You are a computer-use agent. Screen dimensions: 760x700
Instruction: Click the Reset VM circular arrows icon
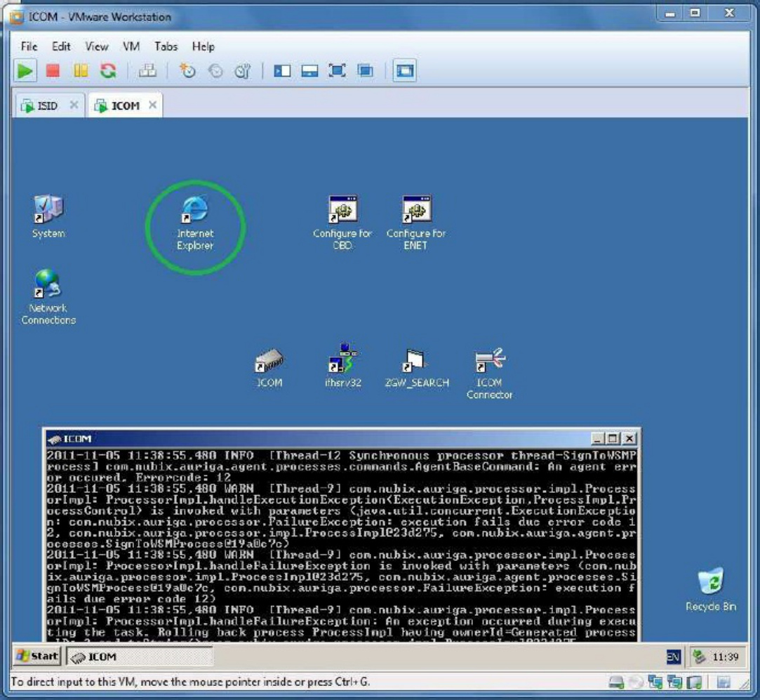pos(108,71)
